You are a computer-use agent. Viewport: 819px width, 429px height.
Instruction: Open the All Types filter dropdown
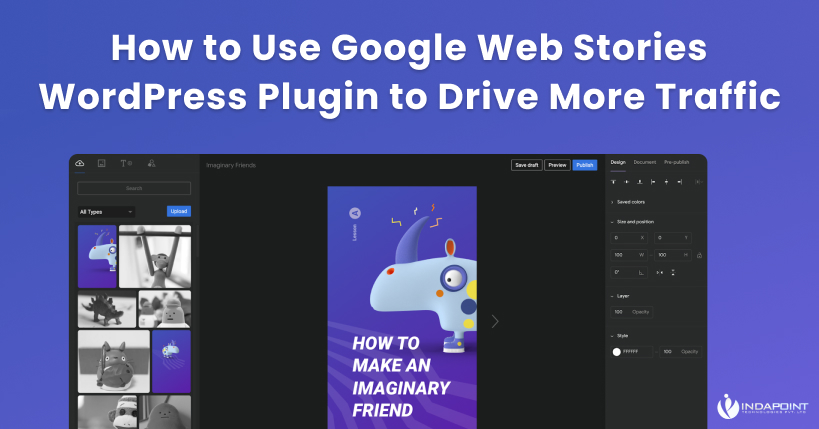click(x=106, y=212)
